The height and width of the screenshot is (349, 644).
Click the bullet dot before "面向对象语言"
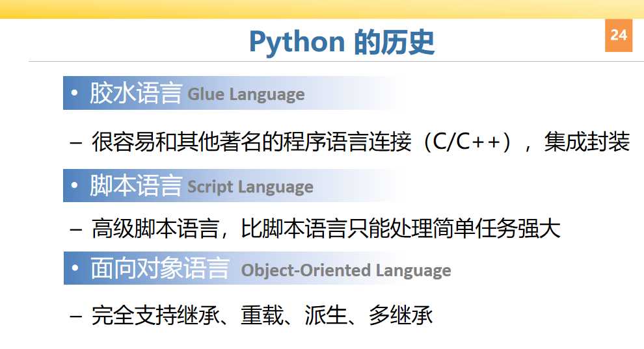point(76,269)
